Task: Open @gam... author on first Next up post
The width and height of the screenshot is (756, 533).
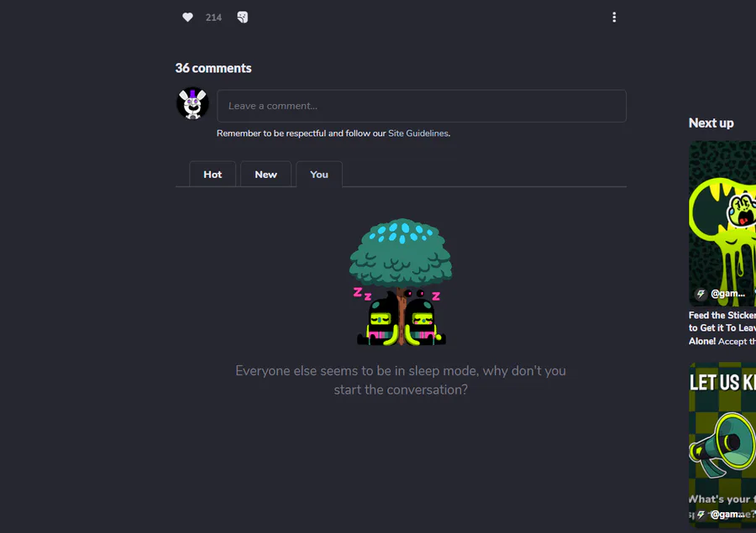Action: point(727,294)
